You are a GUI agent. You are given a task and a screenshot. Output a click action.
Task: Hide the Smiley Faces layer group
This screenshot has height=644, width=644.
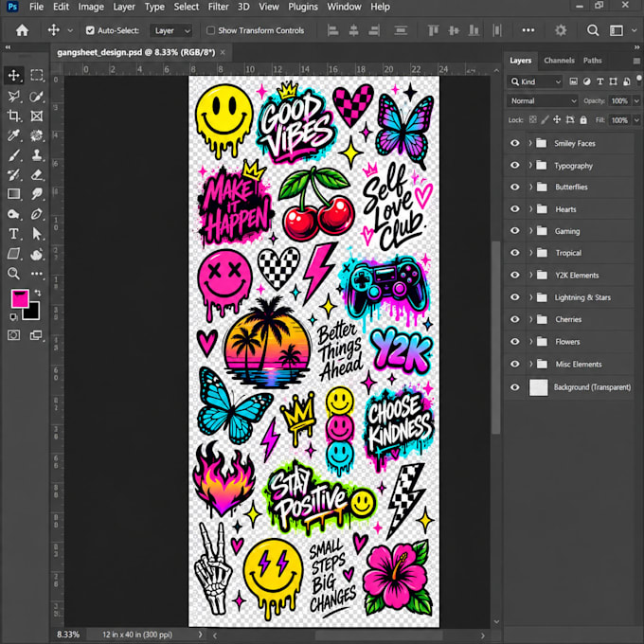pyautogui.click(x=514, y=143)
